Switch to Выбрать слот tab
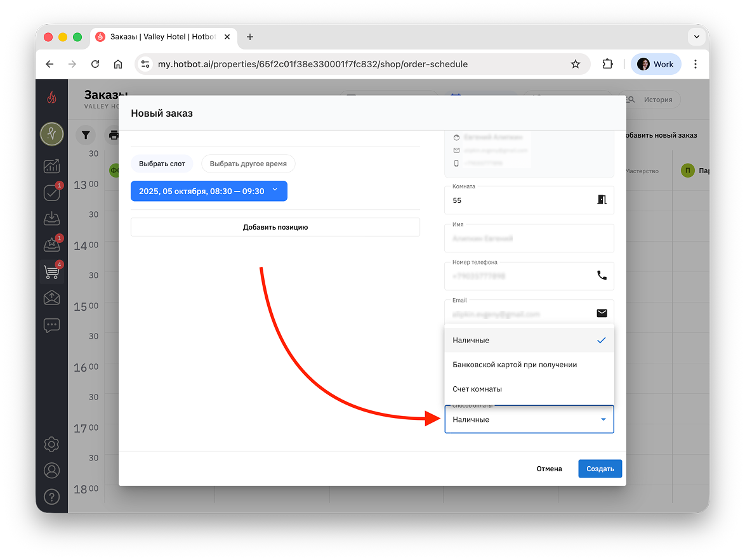 pyautogui.click(x=162, y=164)
